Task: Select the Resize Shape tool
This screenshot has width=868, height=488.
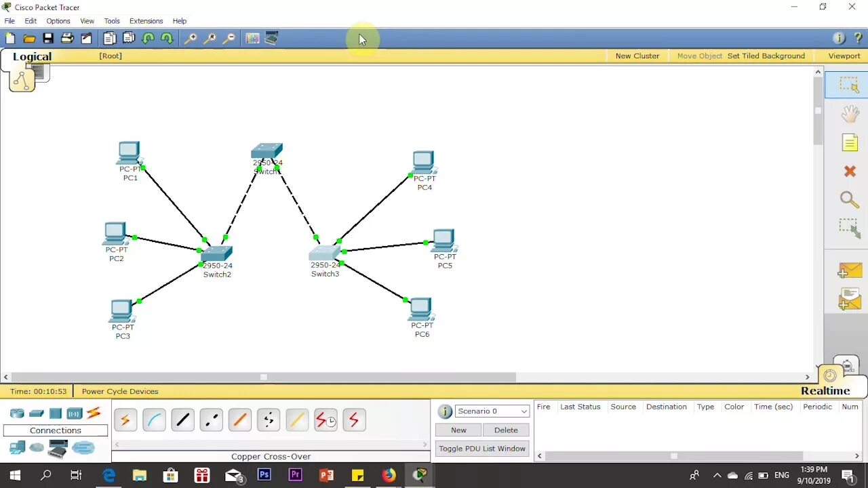Action: coord(850,228)
